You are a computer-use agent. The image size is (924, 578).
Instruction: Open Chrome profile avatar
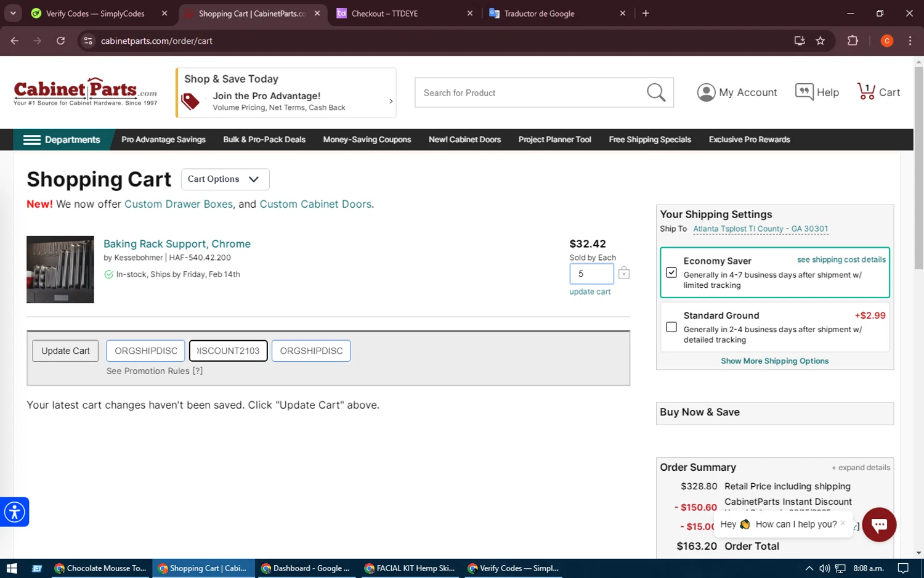click(x=887, y=41)
